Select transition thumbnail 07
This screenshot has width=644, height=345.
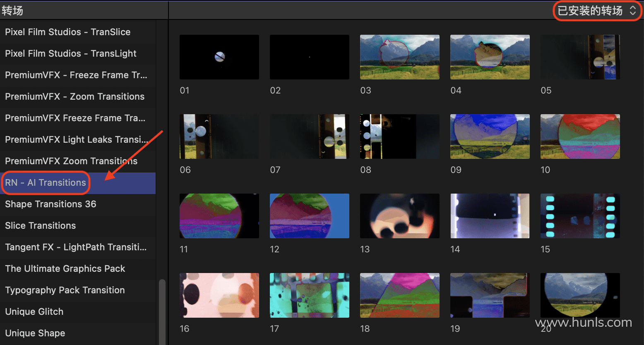coord(310,137)
